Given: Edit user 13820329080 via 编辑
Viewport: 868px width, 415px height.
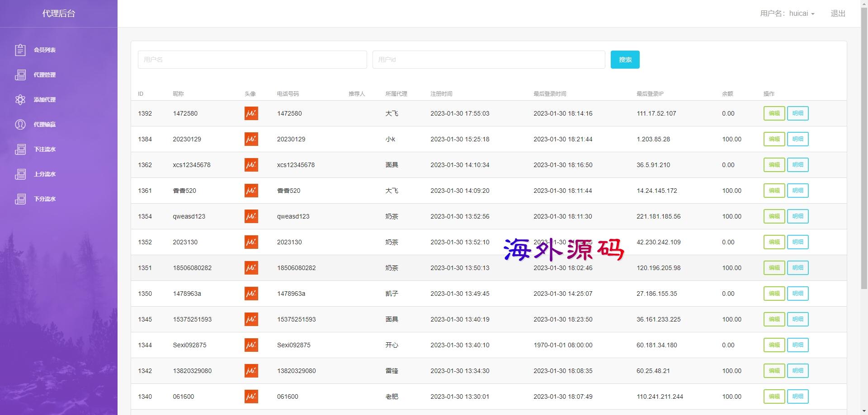Looking at the screenshot, I should pos(774,371).
